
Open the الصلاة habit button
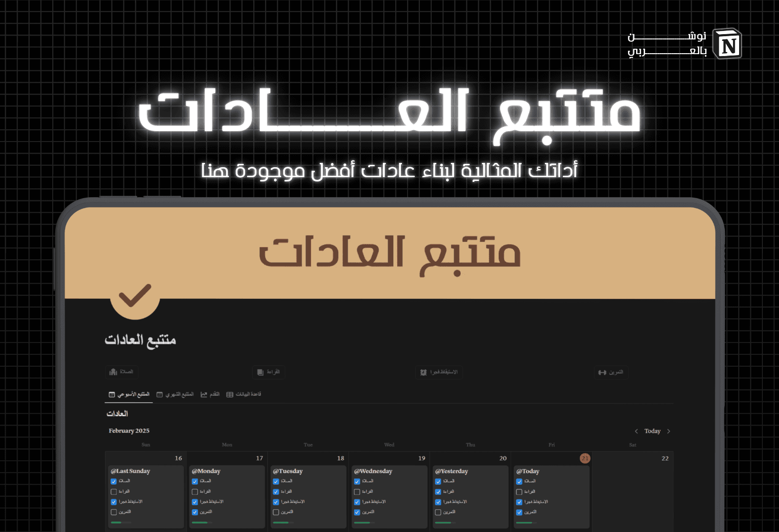click(122, 372)
